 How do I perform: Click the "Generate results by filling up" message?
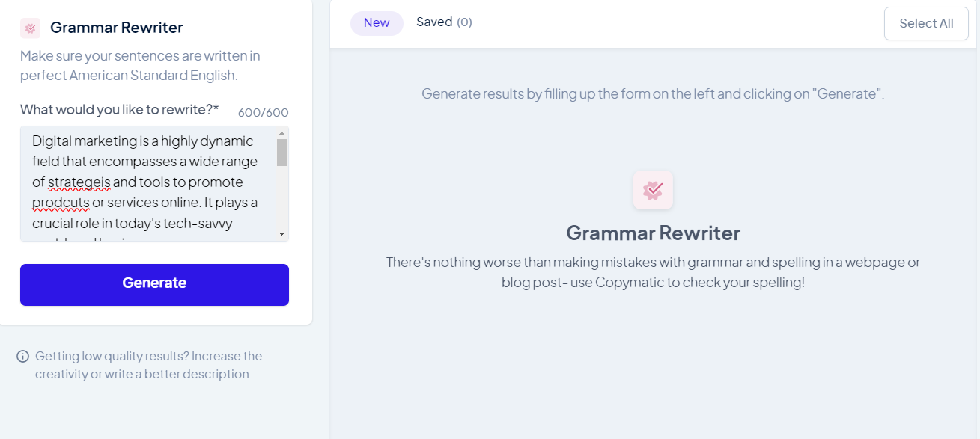point(653,94)
